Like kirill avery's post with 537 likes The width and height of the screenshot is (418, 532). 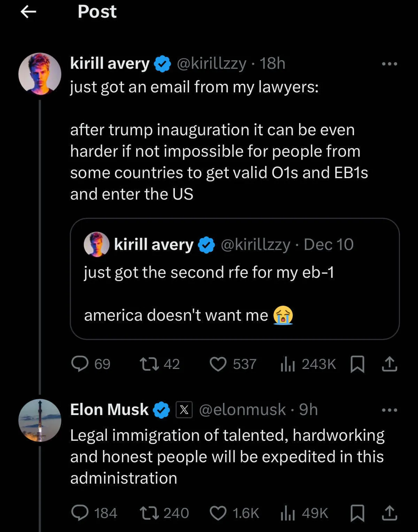pyautogui.click(x=218, y=364)
